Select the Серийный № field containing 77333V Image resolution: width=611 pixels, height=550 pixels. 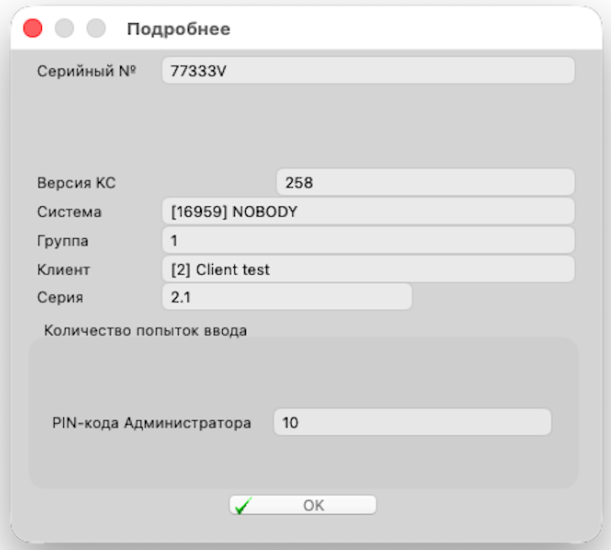point(368,71)
